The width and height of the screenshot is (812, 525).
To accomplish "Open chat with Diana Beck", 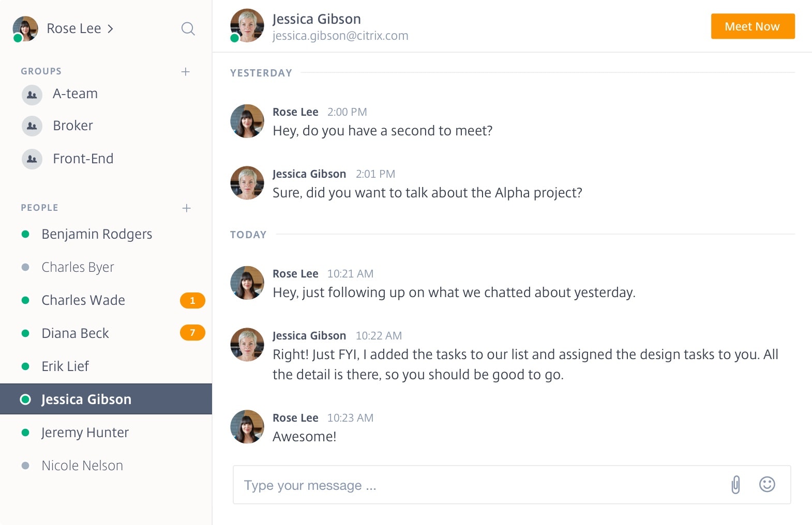I will (76, 333).
